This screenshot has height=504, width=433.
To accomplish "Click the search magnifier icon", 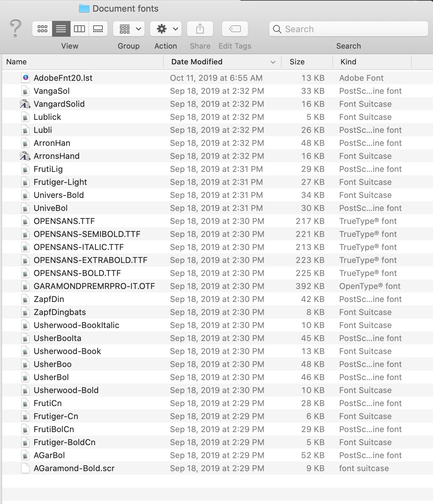I will pyautogui.click(x=277, y=29).
